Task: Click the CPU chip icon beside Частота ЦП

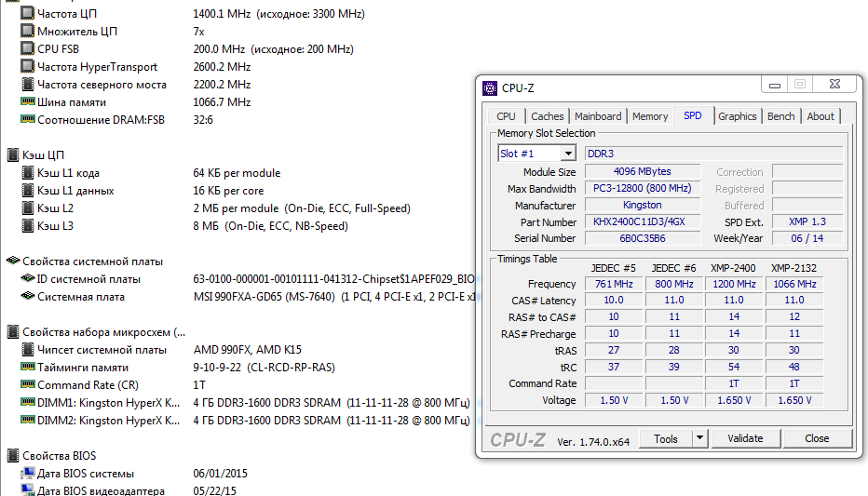Action: click(x=27, y=13)
